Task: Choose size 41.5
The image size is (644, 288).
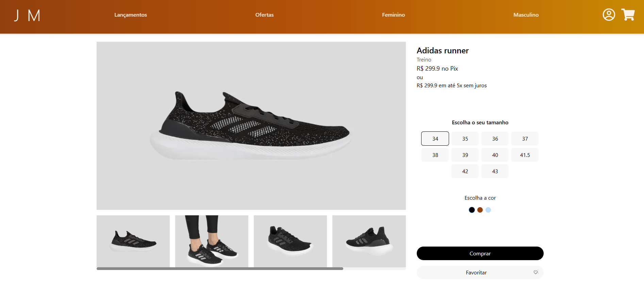Action: click(x=525, y=155)
